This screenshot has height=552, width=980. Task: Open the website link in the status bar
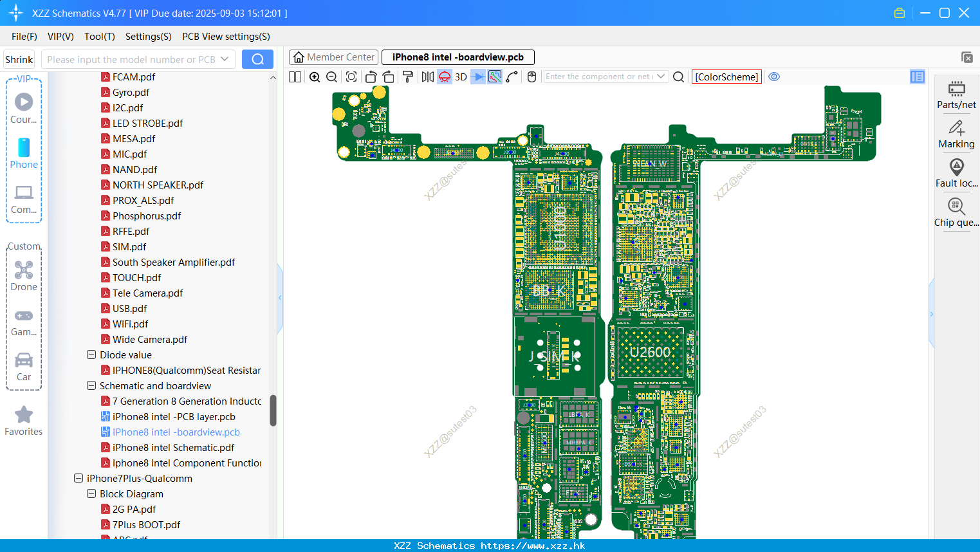click(x=533, y=546)
